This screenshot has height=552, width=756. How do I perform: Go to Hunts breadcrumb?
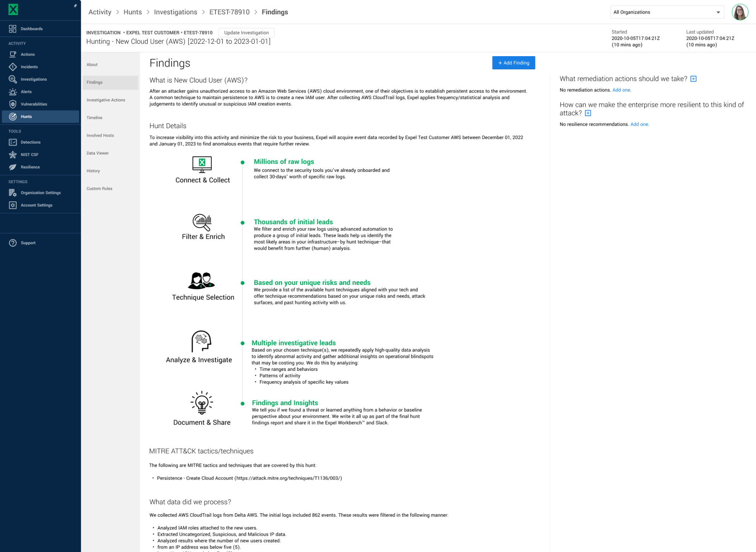(x=133, y=12)
